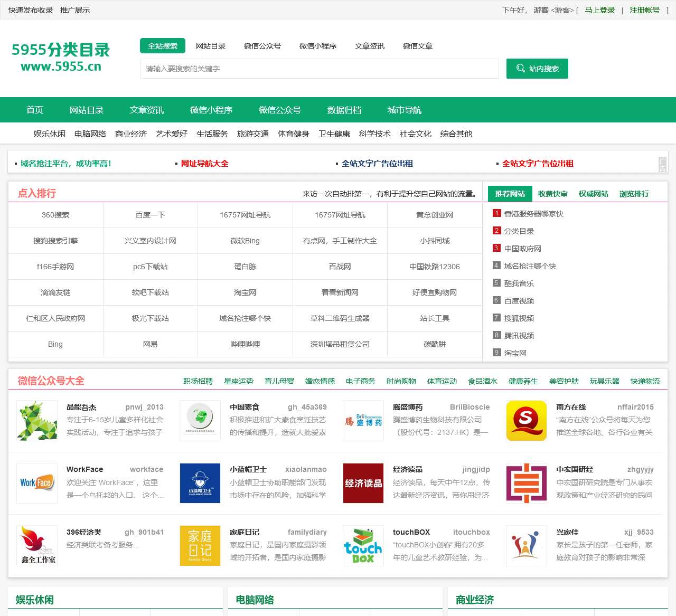Viewport: 676px width, 616px height.
Task: Open 中国铁路12306 in the ranking grid
Action: click(x=435, y=267)
